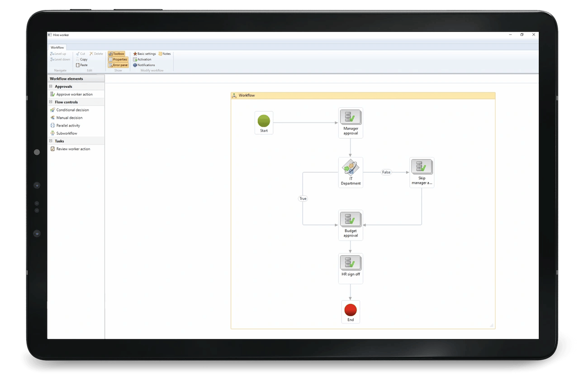Collapse the Flow controls group
This screenshot has width=588, height=385.
pyautogui.click(x=51, y=102)
